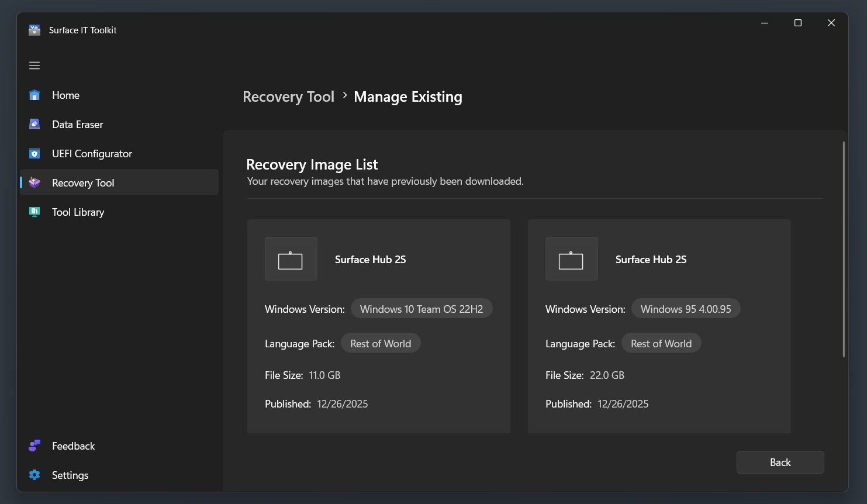
Task: Open Settings via the gear icon
Action: (x=34, y=475)
